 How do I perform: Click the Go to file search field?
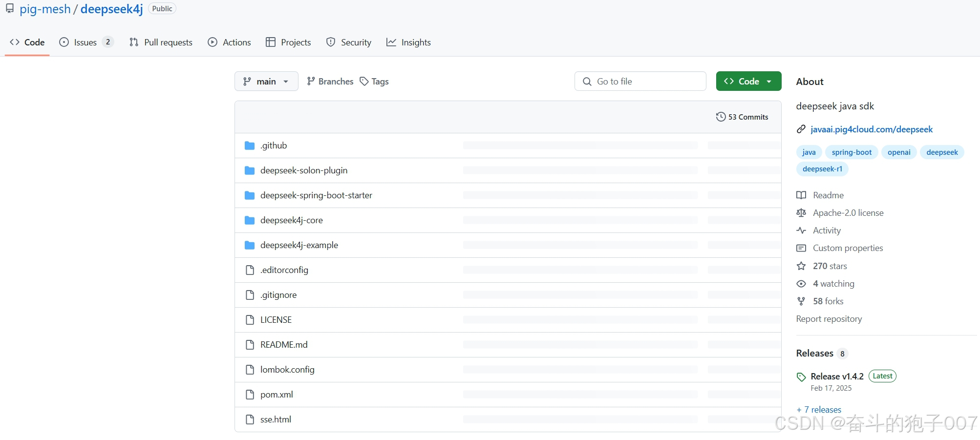[x=640, y=82]
